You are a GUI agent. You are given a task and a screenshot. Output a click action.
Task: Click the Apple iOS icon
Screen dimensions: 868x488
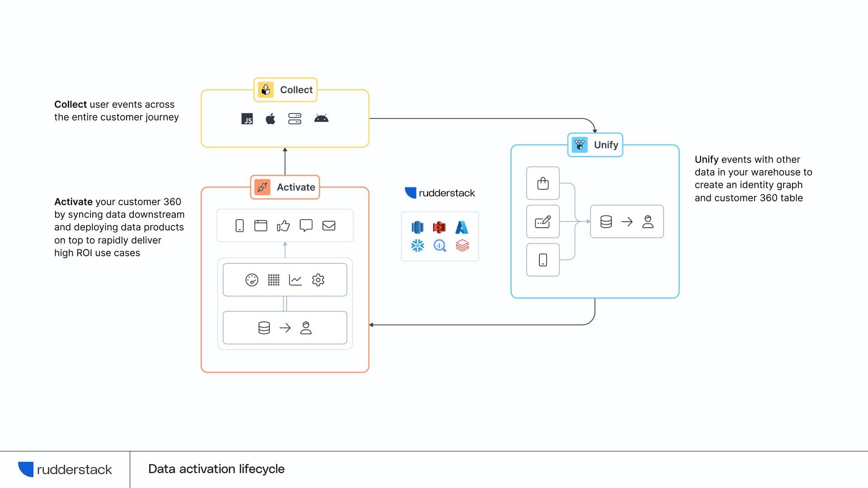click(x=270, y=119)
